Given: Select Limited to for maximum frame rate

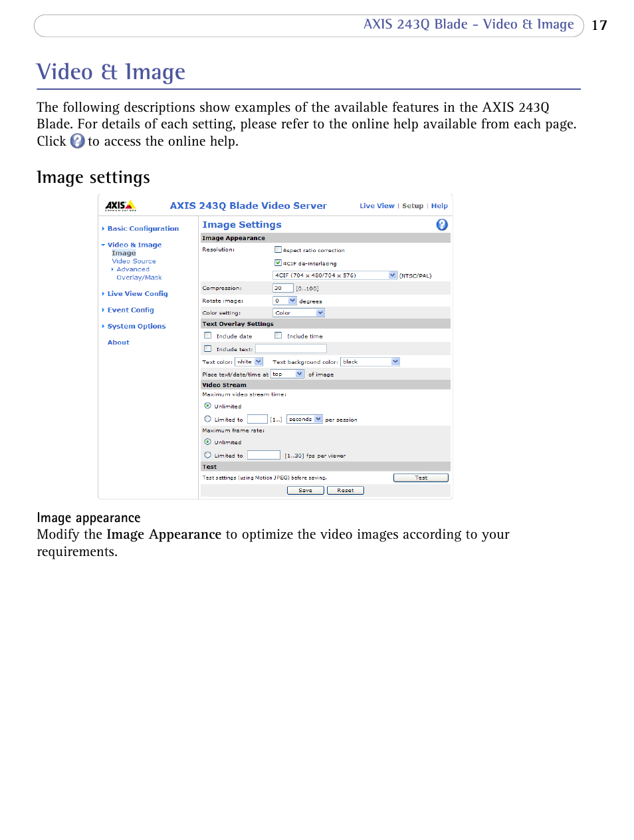Looking at the screenshot, I should click(208, 455).
